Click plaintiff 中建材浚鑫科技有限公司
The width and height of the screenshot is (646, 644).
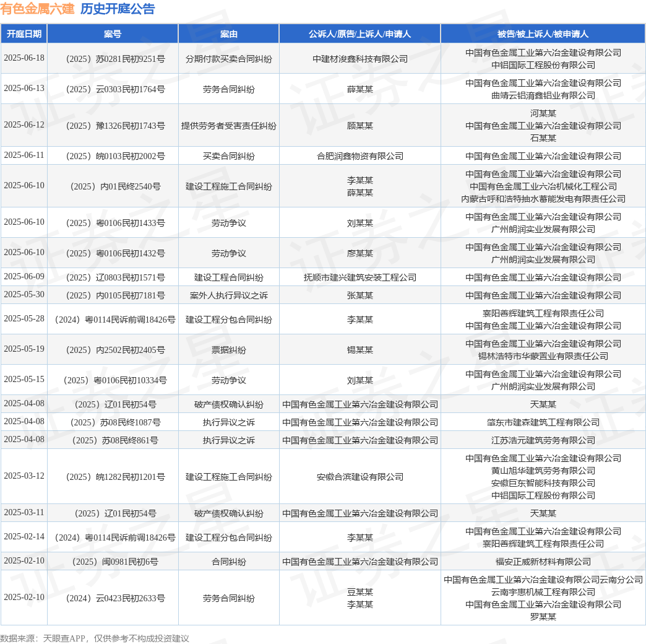pos(360,59)
